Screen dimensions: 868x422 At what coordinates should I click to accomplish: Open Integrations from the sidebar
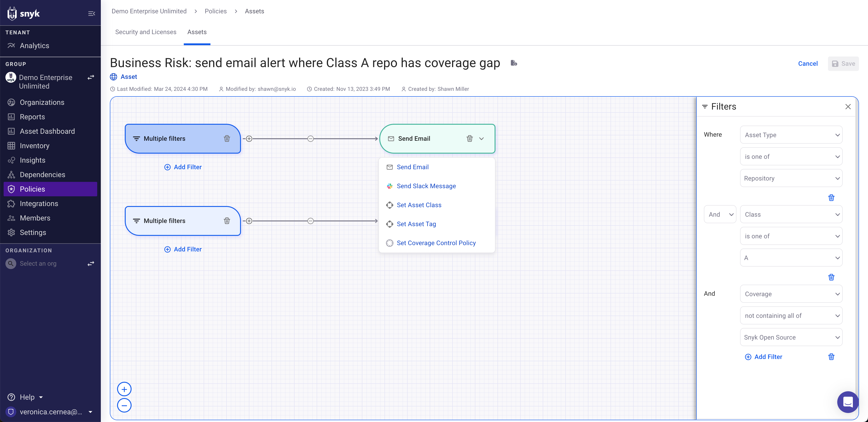39,203
